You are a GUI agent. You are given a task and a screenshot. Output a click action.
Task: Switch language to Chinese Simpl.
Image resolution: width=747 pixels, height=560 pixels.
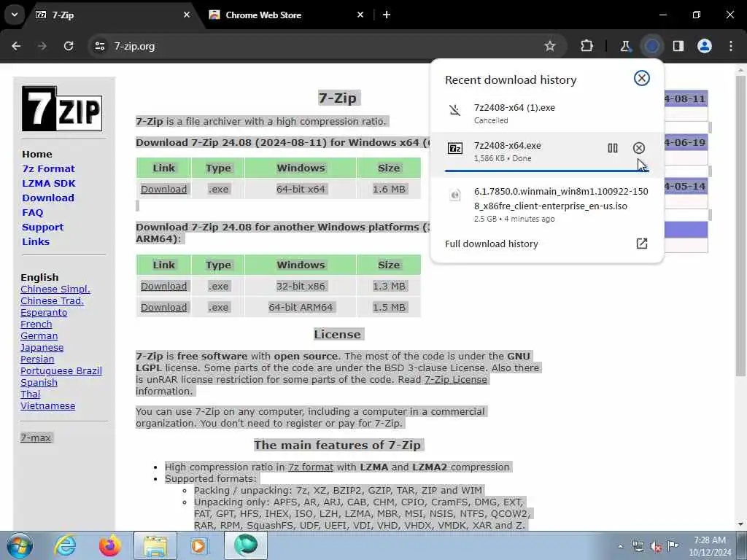(x=55, y=289)
